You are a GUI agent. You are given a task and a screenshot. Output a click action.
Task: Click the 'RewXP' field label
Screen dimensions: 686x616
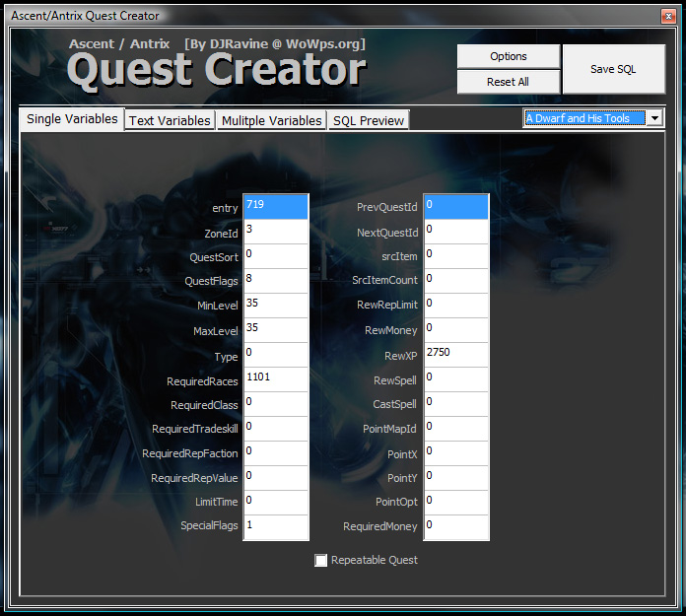[401, 356]
